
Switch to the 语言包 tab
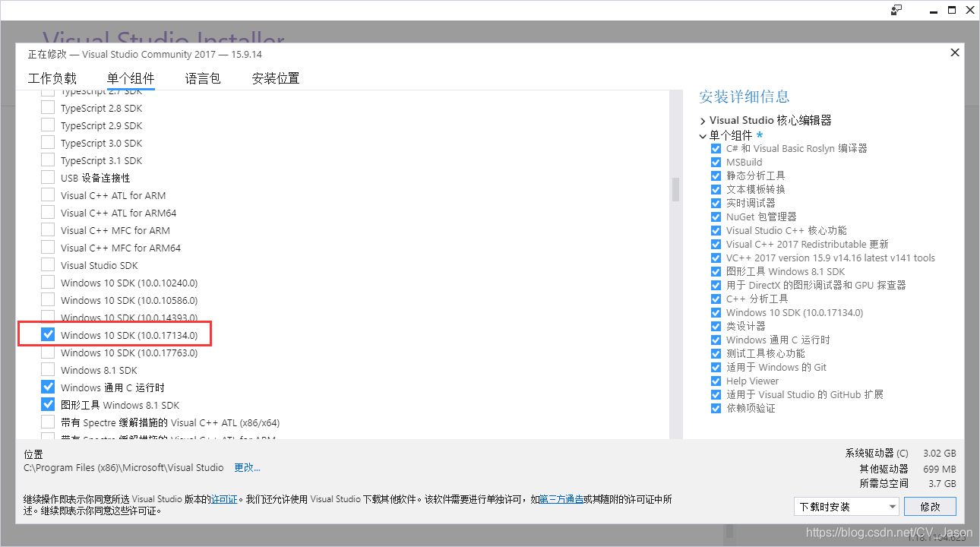[203, 78]
